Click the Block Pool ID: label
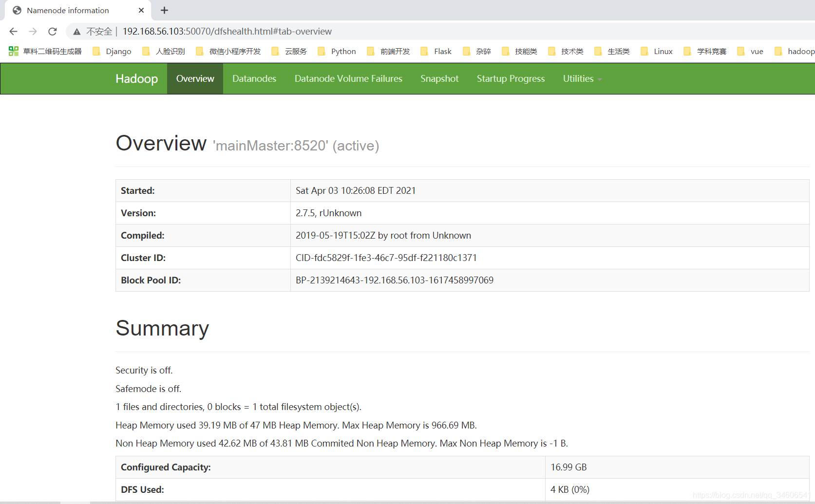Image resolution: width=815 pixels, height=504 pixels. click(151, 280)
